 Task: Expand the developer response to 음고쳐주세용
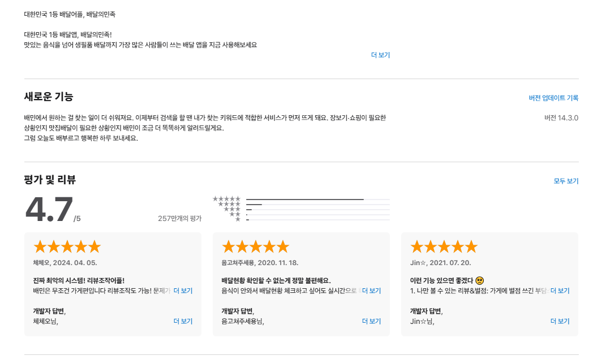click(x=371, y=320)
